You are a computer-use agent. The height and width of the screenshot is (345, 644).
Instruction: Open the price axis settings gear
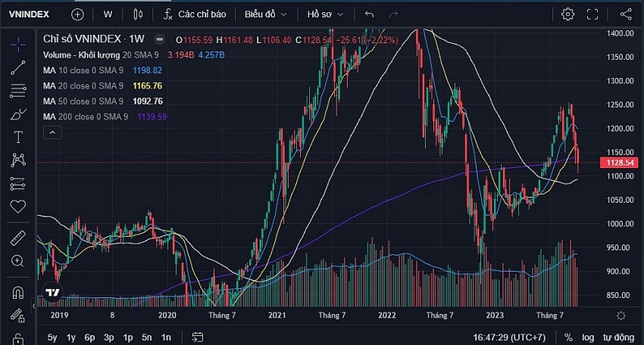point(621,315)
